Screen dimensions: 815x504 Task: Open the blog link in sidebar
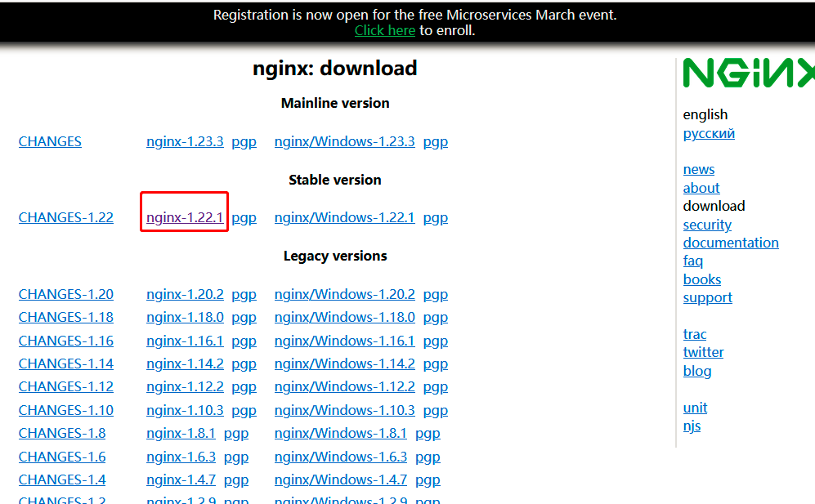[x=697, y=371]
